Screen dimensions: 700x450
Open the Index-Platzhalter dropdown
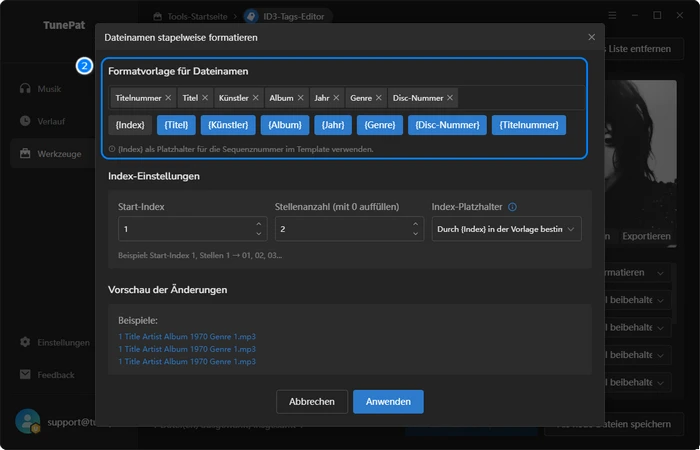(x=507, y=229)
